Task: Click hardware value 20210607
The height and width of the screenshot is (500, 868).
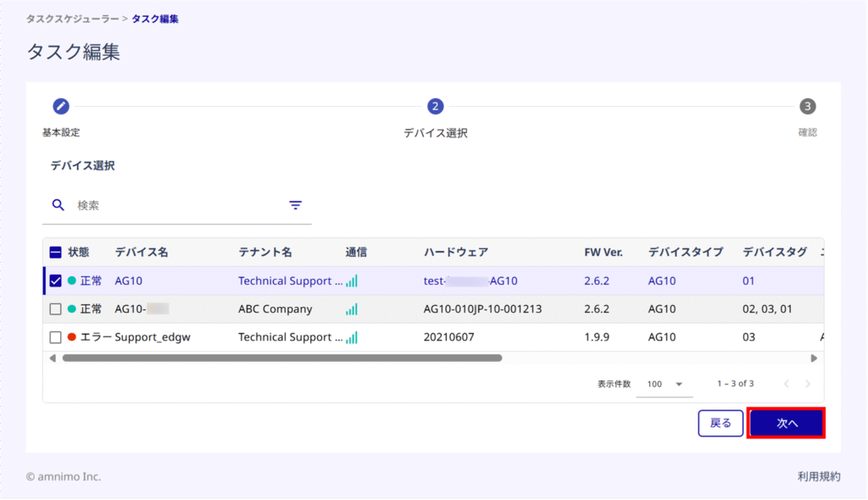Action: [449, 337]
